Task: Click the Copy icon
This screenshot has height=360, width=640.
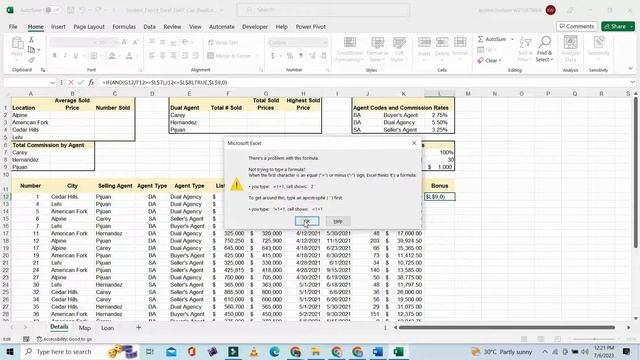Action: pyautogui.click(x=31, y=50)
